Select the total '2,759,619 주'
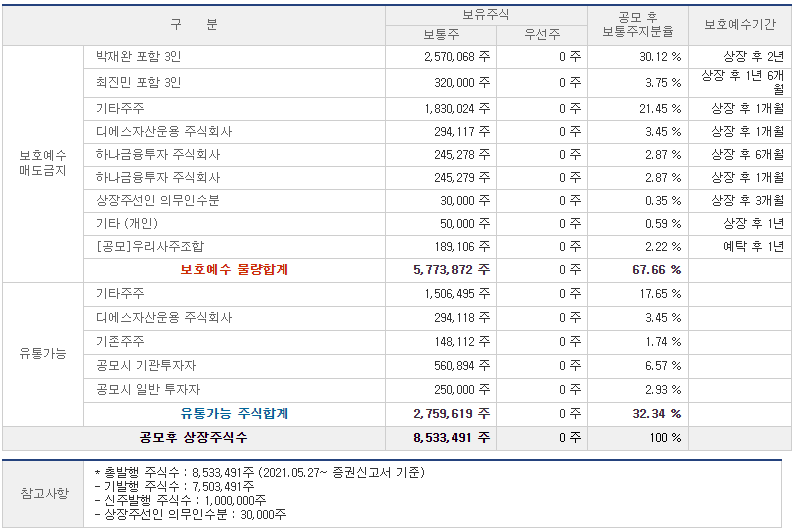 point(452,414)
